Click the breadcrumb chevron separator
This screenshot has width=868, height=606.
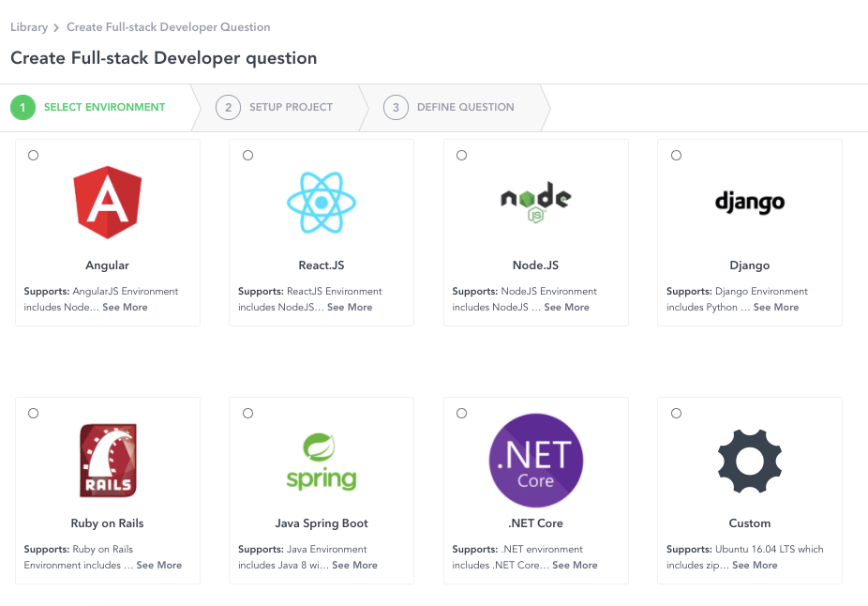[56, 28]
